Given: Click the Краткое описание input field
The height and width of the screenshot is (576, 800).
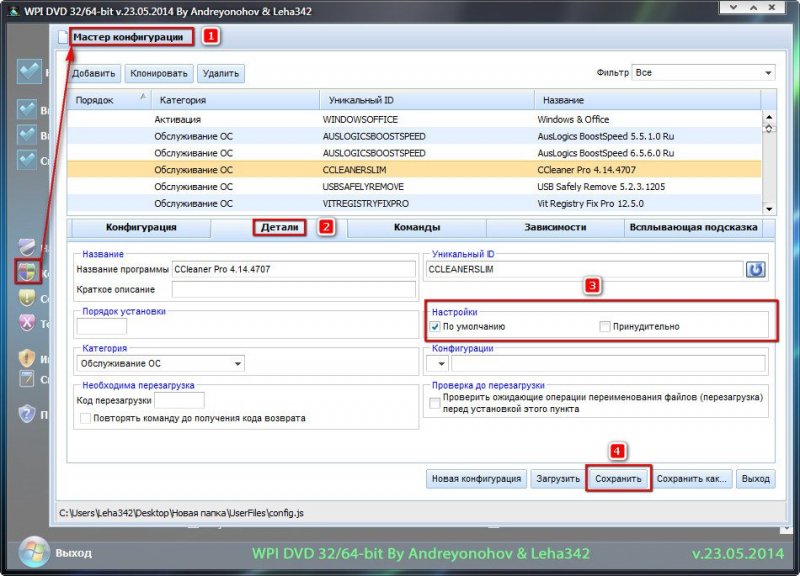Looking at the screenshot, I should [294, 289].
